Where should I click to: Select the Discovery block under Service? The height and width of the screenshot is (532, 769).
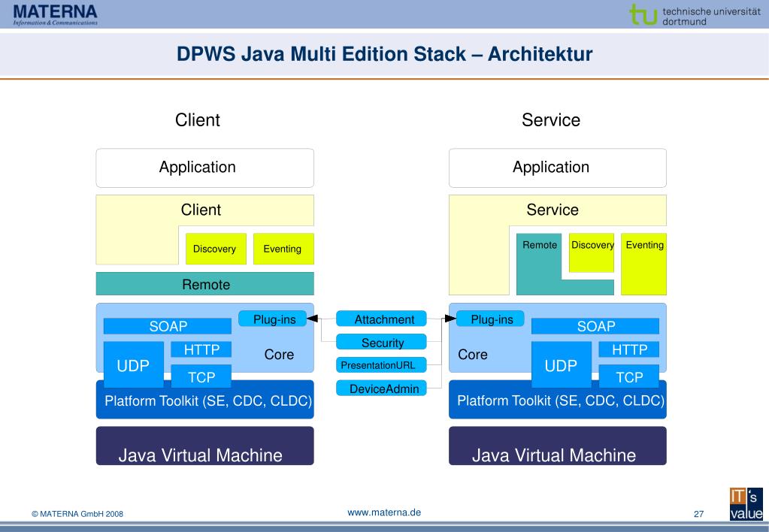point(592,252)
